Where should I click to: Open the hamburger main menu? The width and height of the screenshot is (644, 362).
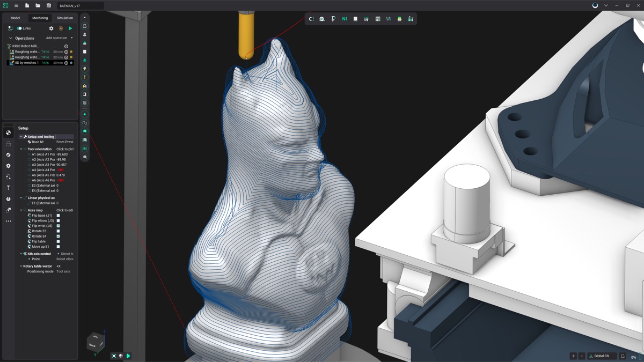(x=16, y=5)
